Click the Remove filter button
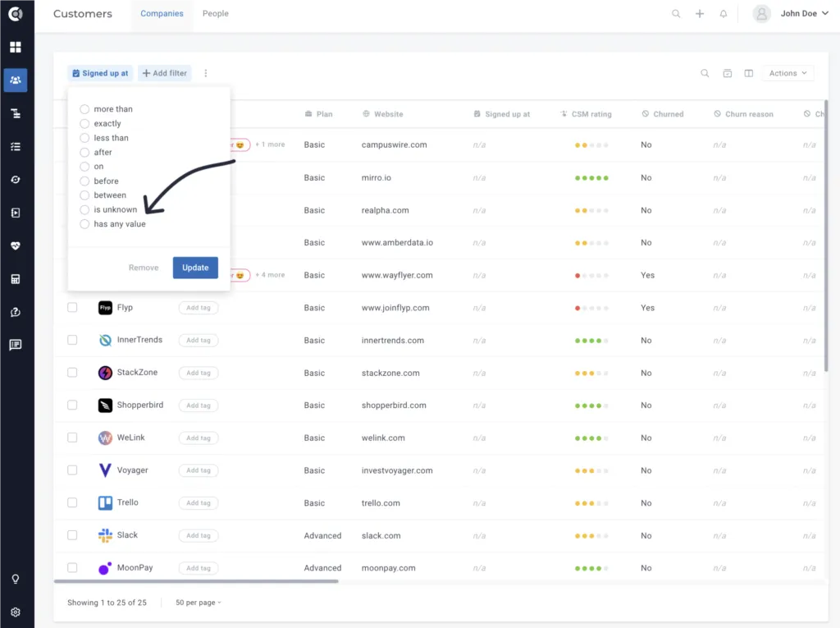The height and width of the screenshot is (628, 840). 144,268
